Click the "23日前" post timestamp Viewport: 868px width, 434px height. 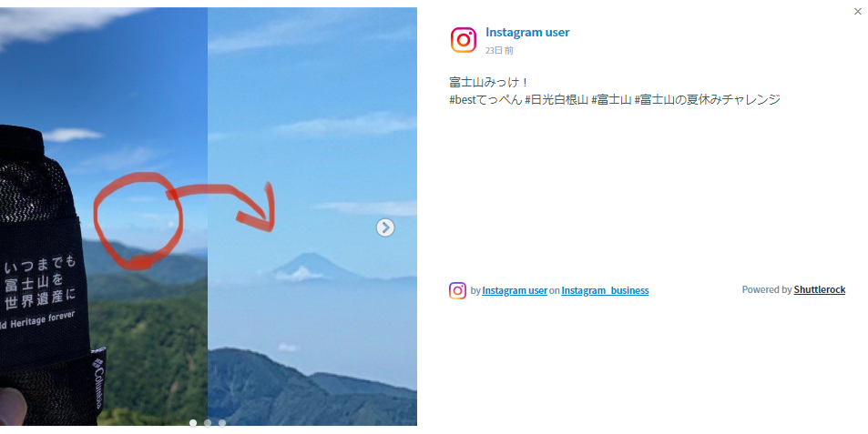pyautogui.click(x=499, y=50)
